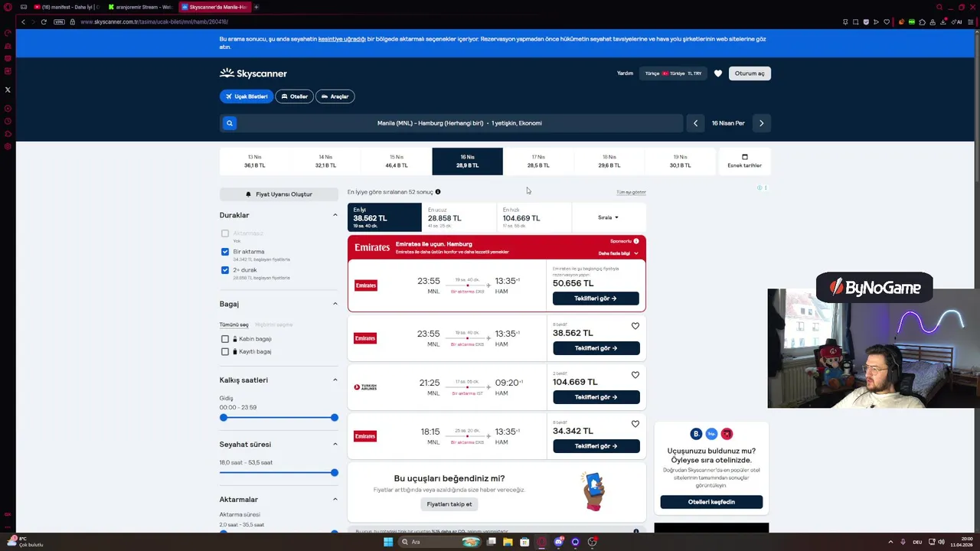Click Manila–Hamburg search summary field
This screenshot has width=980, height=551.
coord(459,123)
